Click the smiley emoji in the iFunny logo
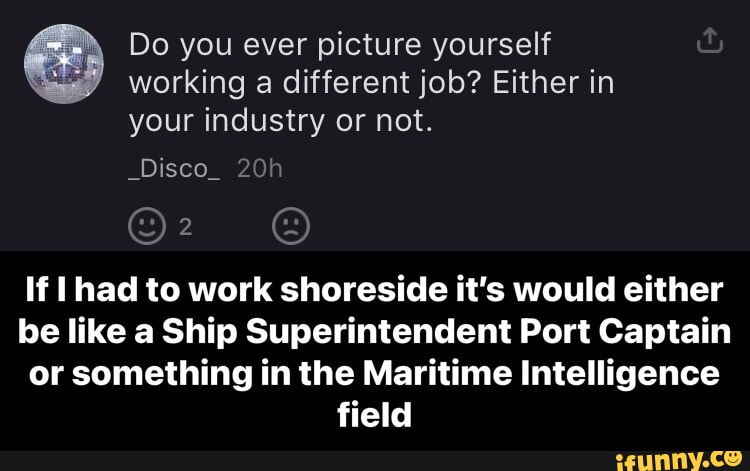This screenshot has width=750, height=471. tap(737, 455)
